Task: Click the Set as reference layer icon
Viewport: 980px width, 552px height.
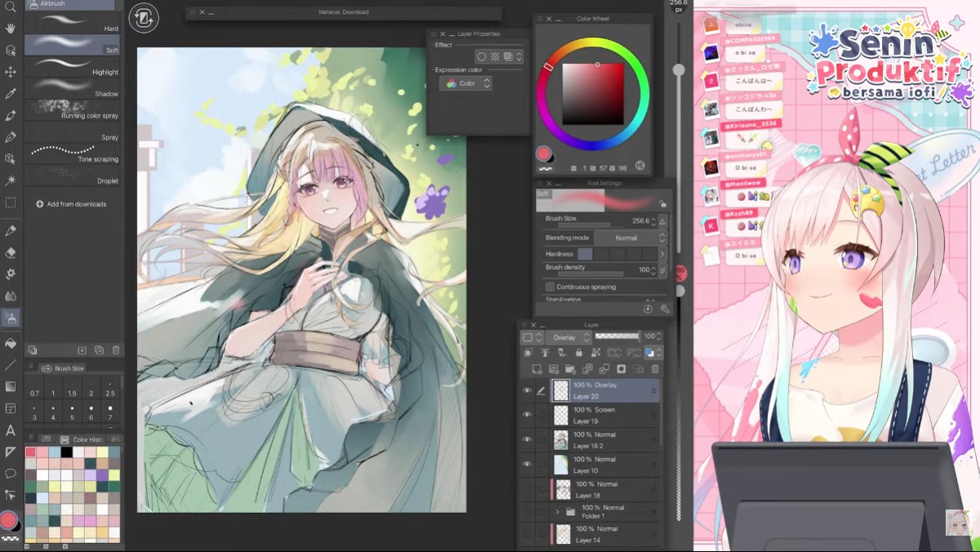Action: click(545, 353)
